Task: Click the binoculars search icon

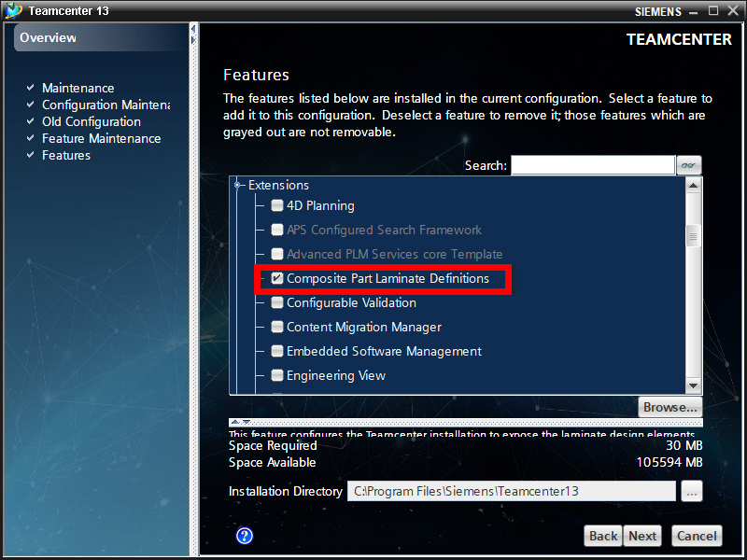Action: (689, 164)
